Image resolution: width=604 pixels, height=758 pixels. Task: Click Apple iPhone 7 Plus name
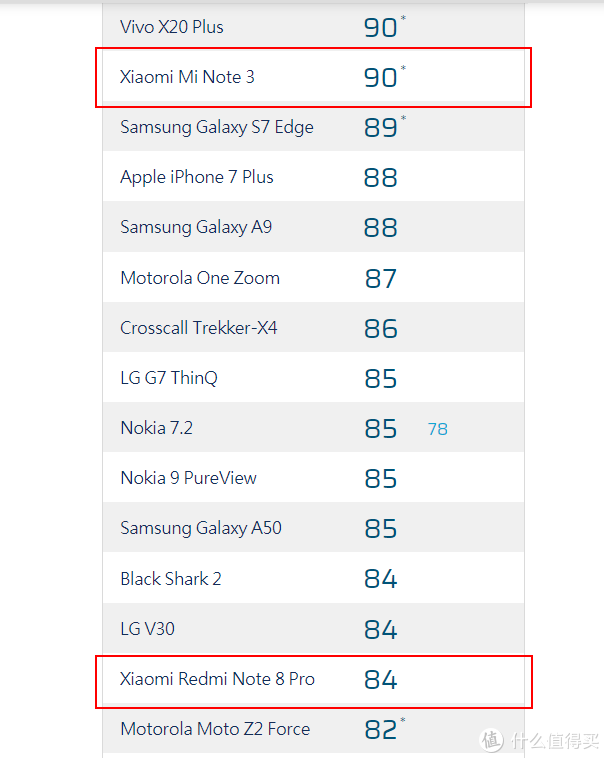point(197,177)
